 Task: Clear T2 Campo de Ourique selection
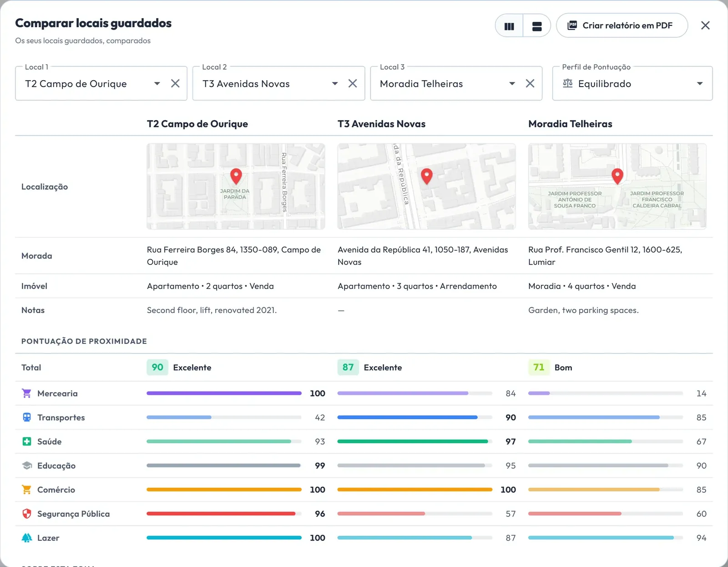(x=175, y=84)
